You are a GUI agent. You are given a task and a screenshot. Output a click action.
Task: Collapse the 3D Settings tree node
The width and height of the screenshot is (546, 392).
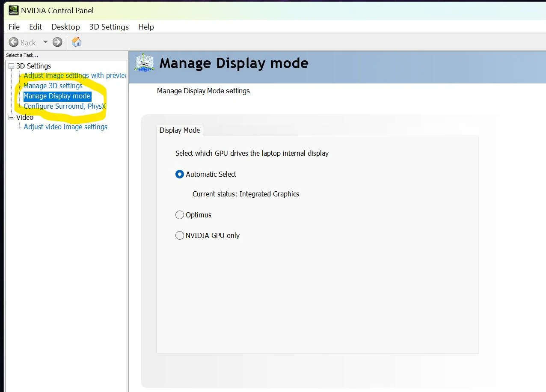pos(11,66)
